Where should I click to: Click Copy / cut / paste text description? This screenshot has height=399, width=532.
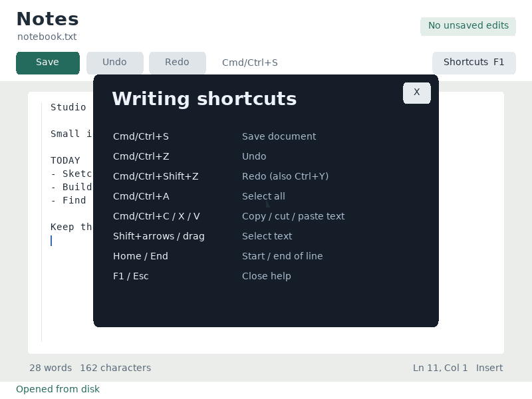click(x=293, y=217)
